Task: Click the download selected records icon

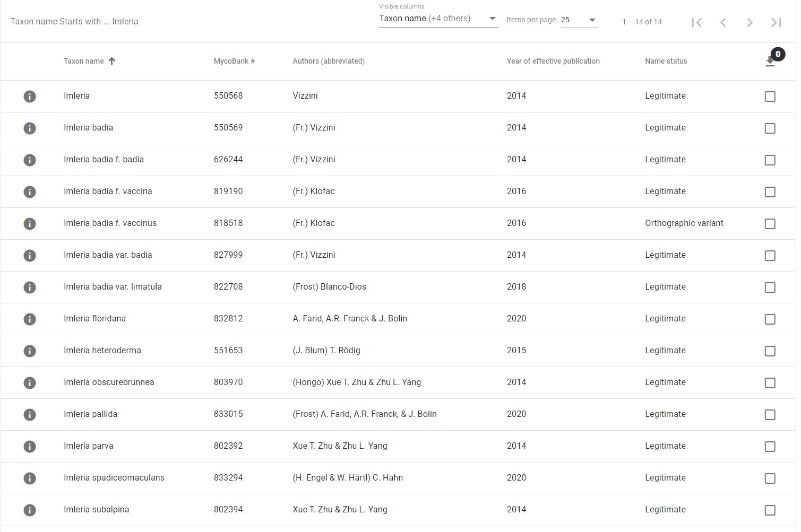Action: tap(770, 62)
